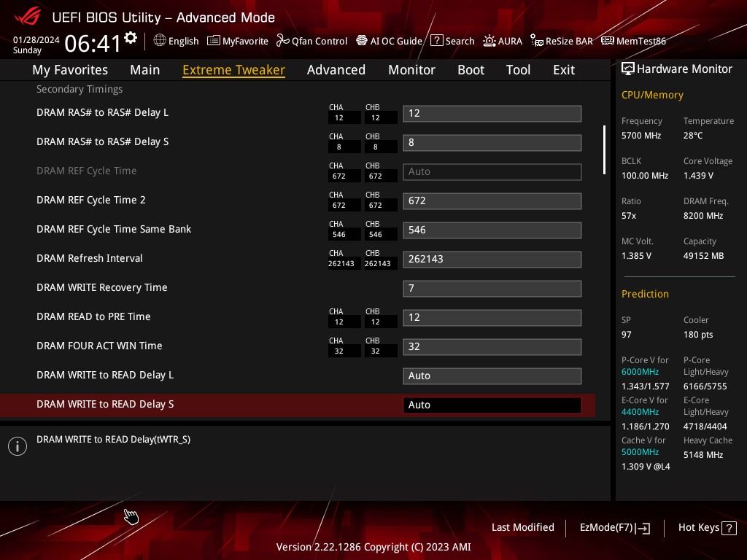The width and height of the screenshot is (747, 560).
Task: Select DRAM WRITE to READ Delay S field
Action: point(492,405)
